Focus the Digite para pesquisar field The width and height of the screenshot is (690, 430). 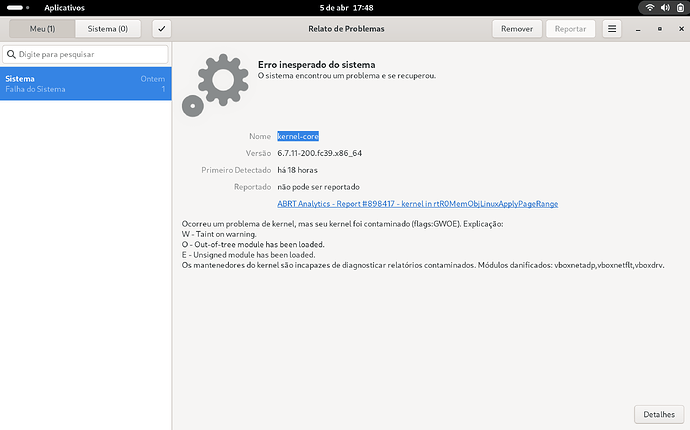(85, 55)
